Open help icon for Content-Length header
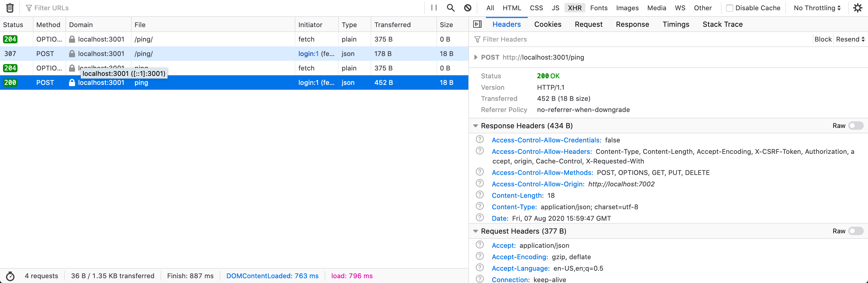Screen dimensions: 868x283 pyautogui.click(x=480, y=195)
